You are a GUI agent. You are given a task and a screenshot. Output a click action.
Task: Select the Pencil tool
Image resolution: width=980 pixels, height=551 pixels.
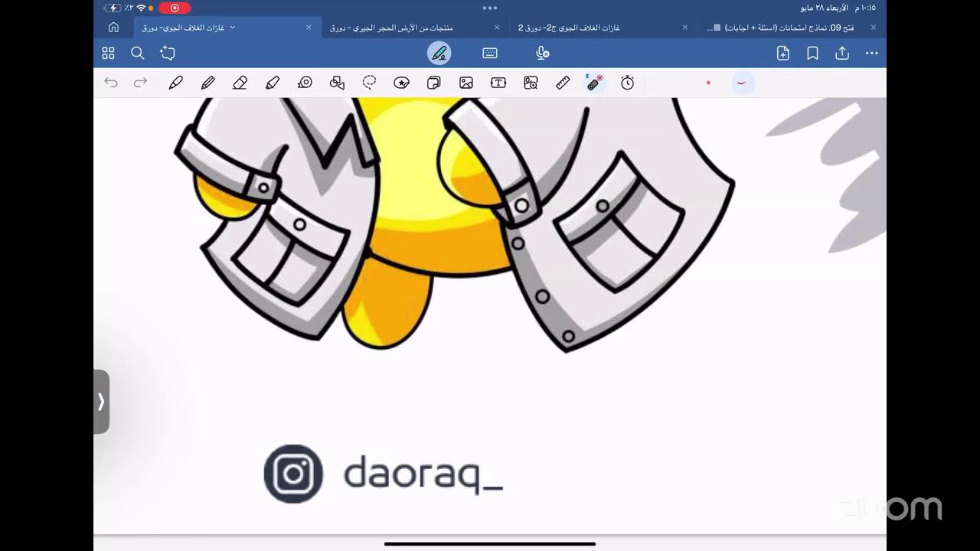207,83
